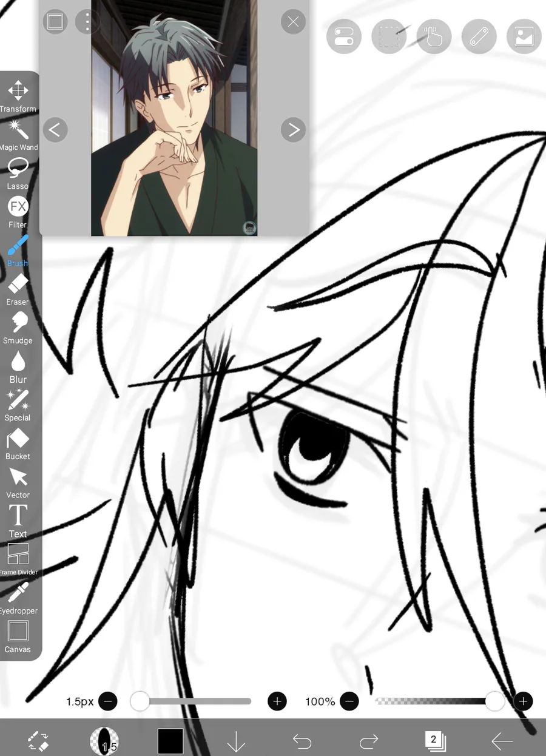Viewport: 546px width, 756px height.
Task: Select the Bucket fill tool
Action: 18,444
